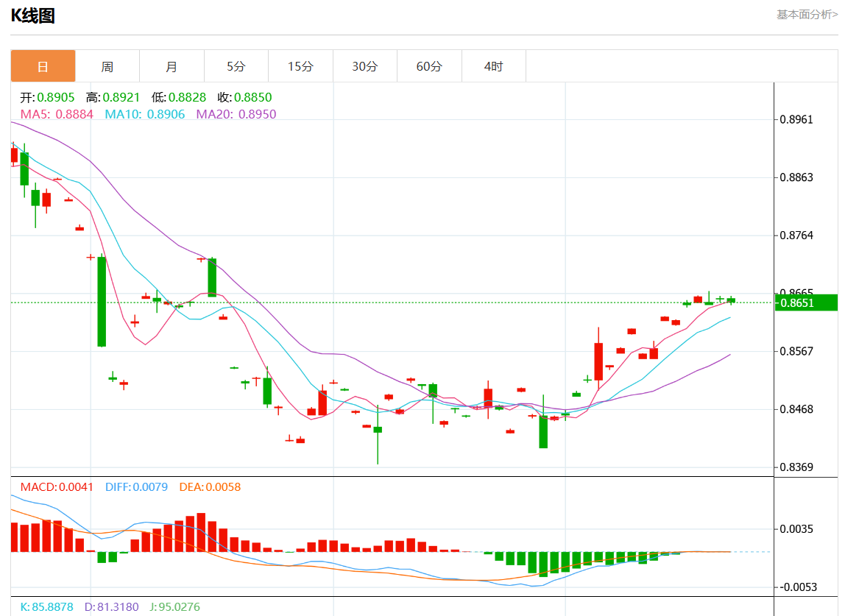Click the 0.8369 price axis label
859x616 pixels.
coord(796,467)
